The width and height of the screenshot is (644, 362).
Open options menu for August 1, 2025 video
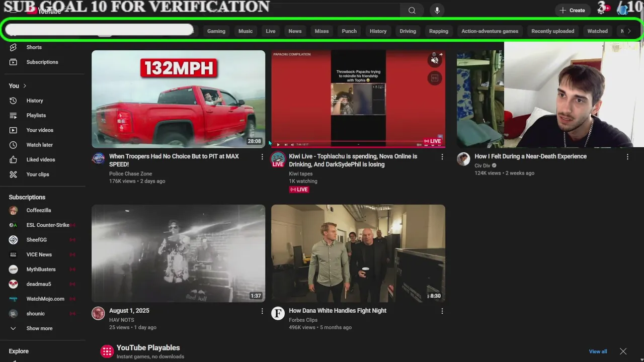tap(262, 311)
